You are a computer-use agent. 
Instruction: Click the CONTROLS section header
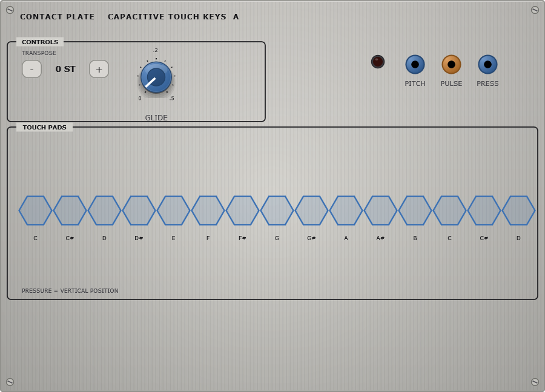pos(40,42)
